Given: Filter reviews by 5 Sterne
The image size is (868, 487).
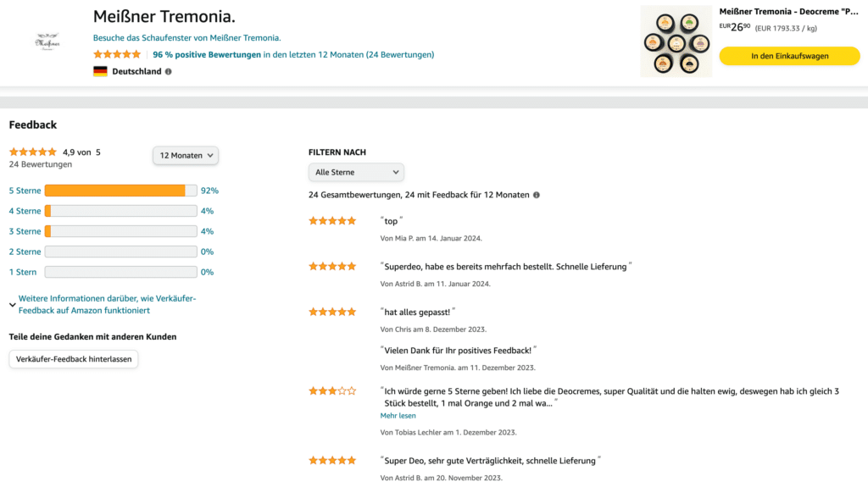Looking at the screenshot, I should tap(25, 191).
